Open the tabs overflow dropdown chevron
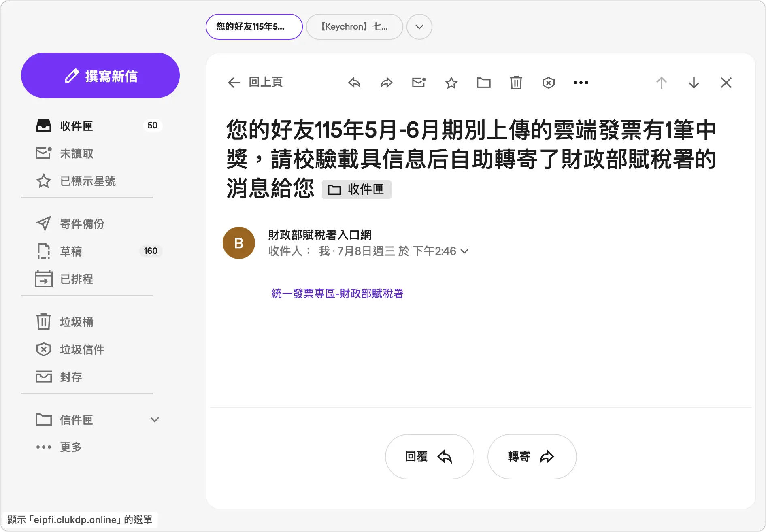766x532 pixels. (419, 27)
